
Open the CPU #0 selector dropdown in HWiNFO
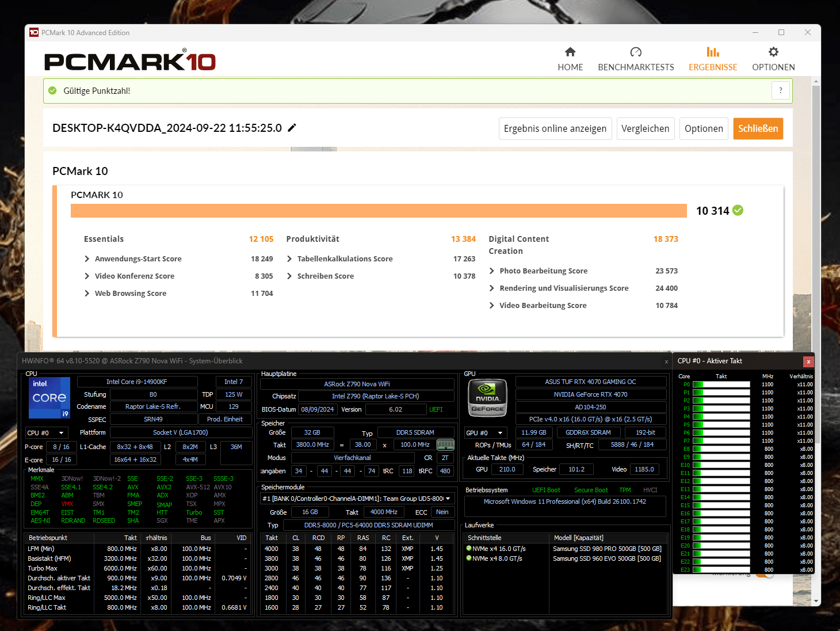(47, 433)
